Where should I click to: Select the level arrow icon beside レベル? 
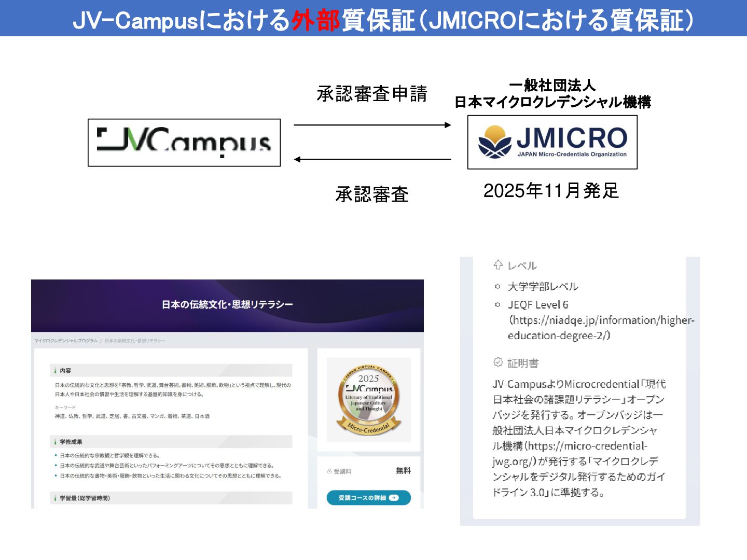[x=498, y=265]
